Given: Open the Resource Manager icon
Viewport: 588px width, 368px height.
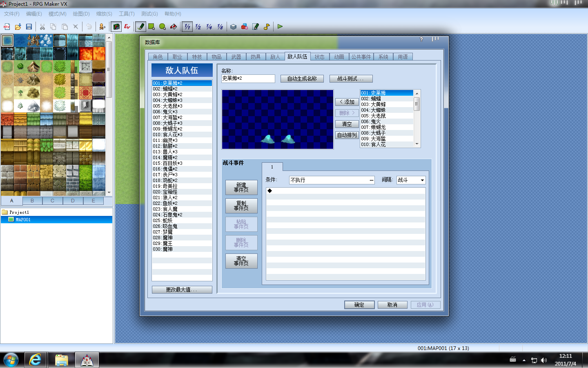Looking at the screenshot, I should tap(244, 27).
